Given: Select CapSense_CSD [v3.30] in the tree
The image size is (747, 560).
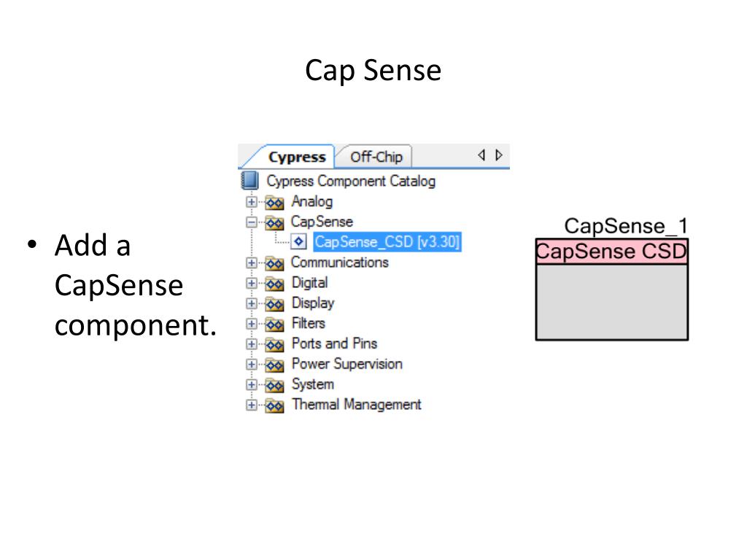Looking at the screenshot, I should (387, 242).
